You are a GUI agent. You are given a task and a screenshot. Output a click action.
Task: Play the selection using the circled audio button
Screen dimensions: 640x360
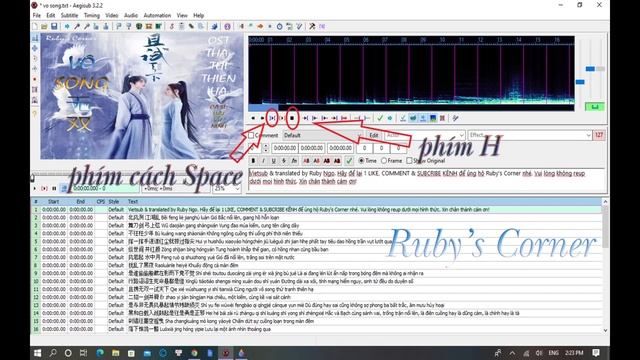coord(272,118)
